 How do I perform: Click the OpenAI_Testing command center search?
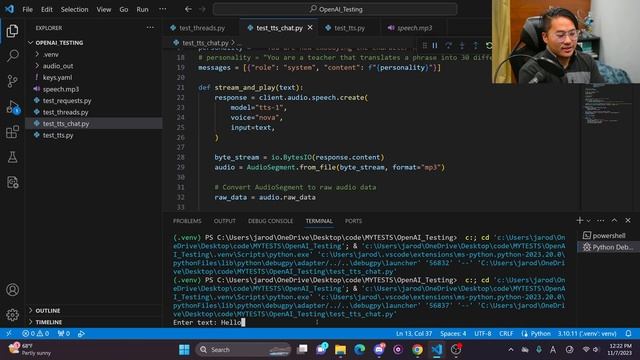tap(335, 9)
